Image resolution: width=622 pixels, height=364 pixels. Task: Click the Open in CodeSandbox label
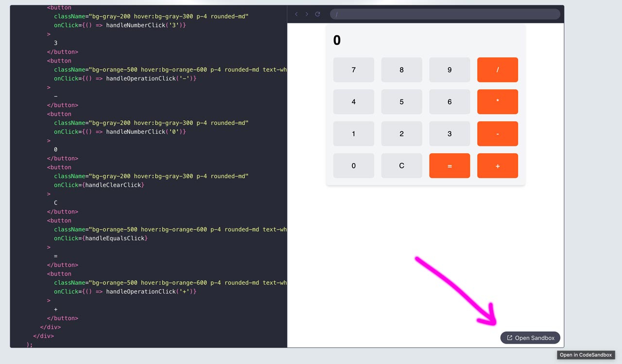pos(586,355)
